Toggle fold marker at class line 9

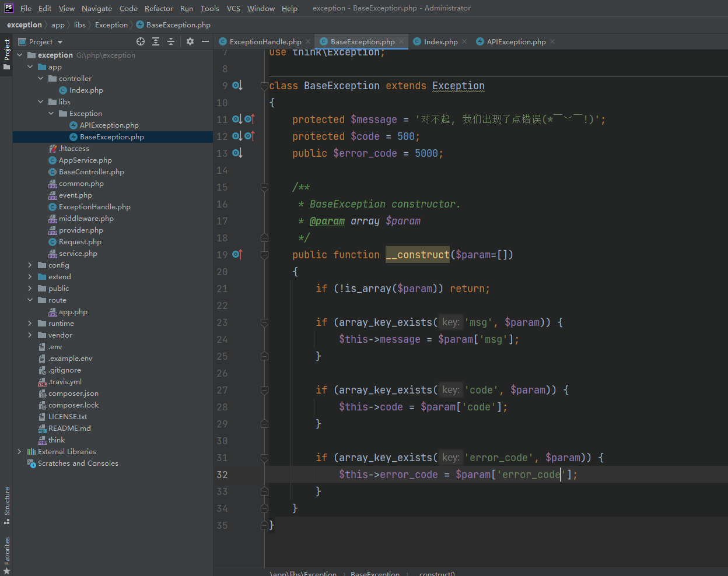pyautogui.click(x=264, y=86)
